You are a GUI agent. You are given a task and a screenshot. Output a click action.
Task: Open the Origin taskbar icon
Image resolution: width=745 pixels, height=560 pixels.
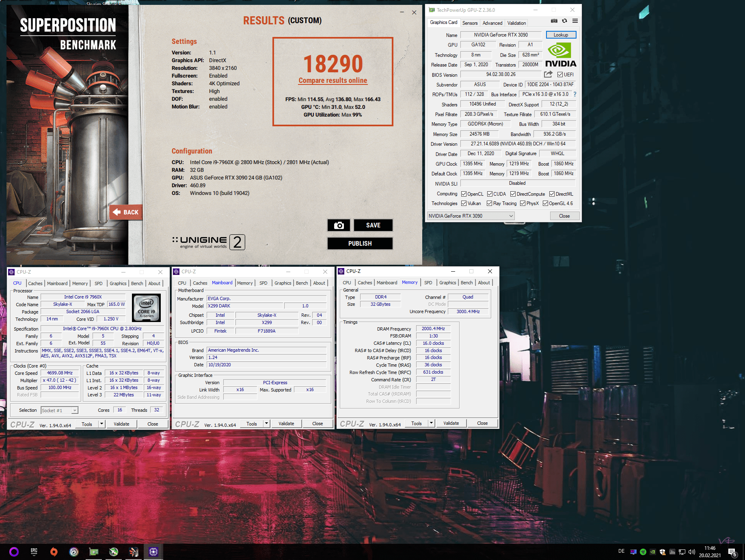[54, 551]
